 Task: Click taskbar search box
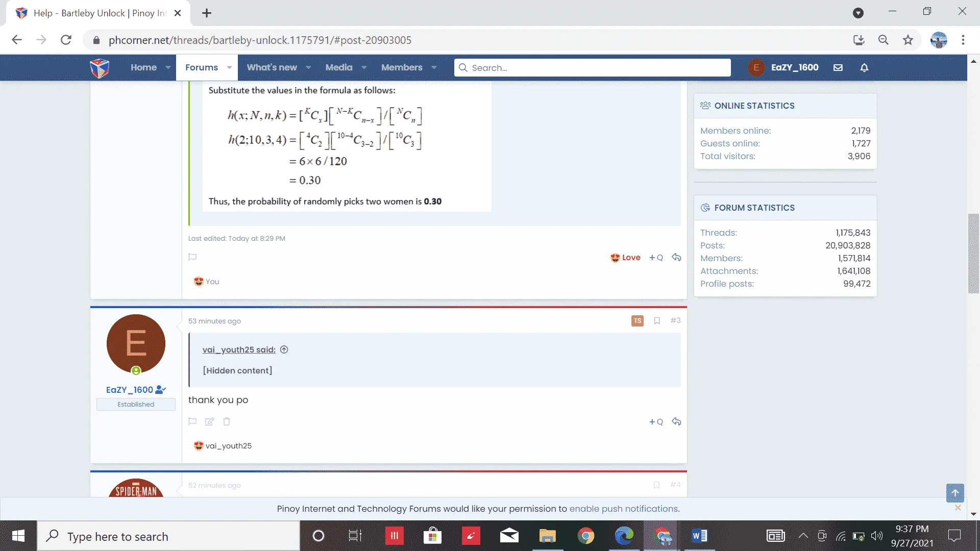[168, 536]
